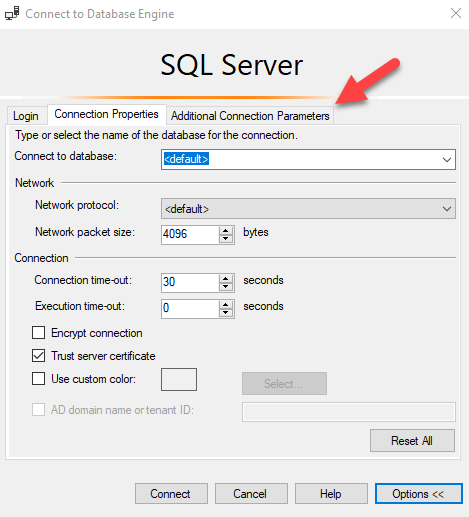
Task: Switch to the Login tab
Action: pyautogui.click(x=26, y=116)
